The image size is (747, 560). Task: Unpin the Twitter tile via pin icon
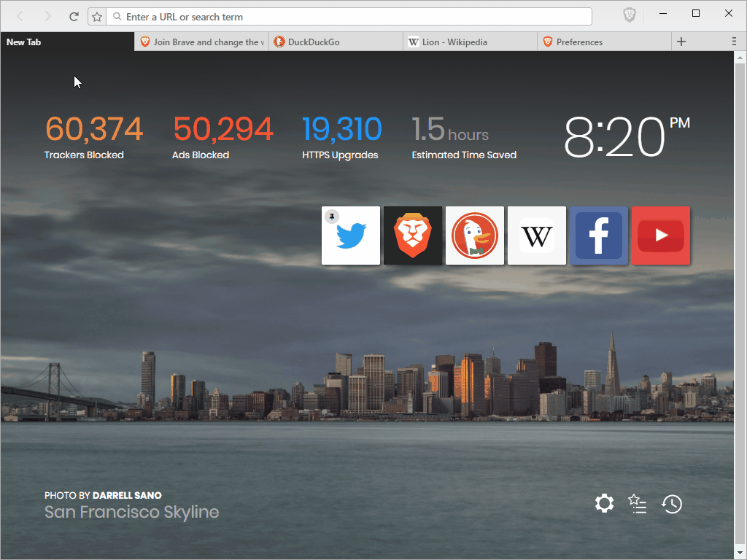click(332, 217)
